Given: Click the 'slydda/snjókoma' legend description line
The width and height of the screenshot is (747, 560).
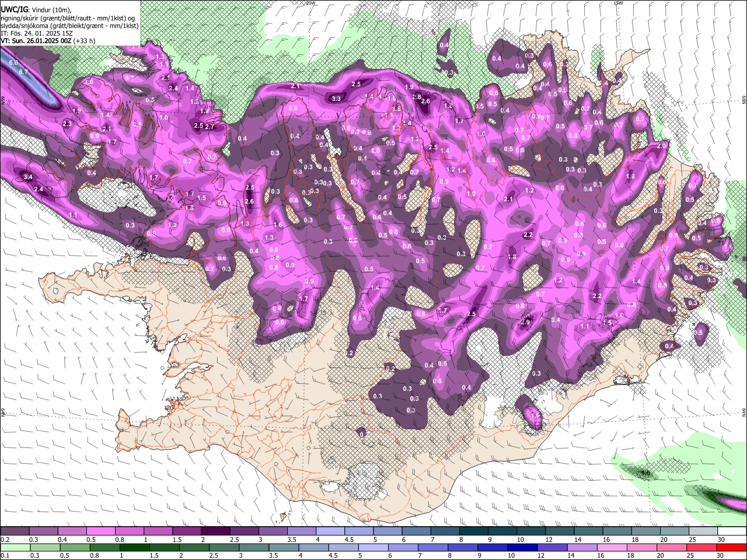Looking at the screenshot, I should coord(69,26).
